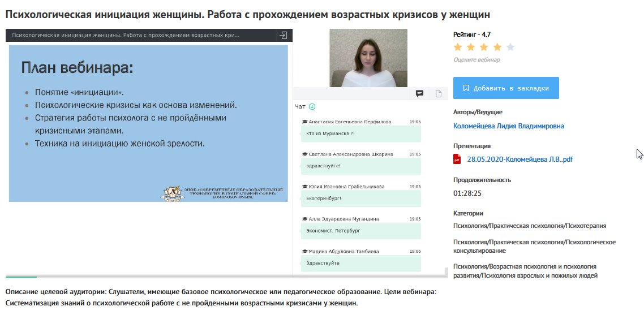Click the graduation cap icon beside Мадина Абдуловна Тамбиева
The image size is (644, 315).
304,252
